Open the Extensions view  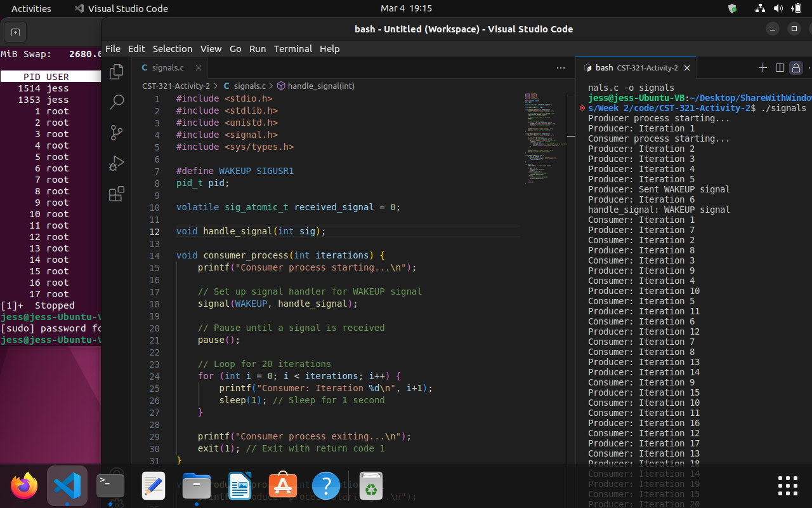117,194
